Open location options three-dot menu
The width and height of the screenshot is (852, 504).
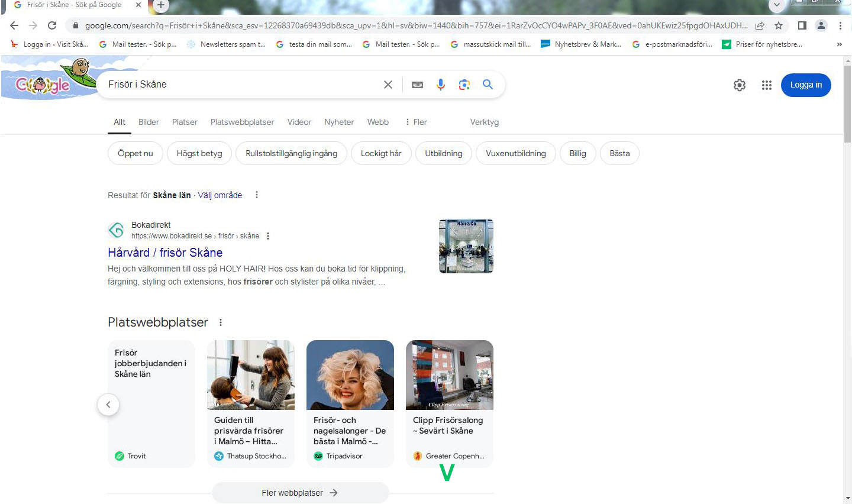(257, 195)
